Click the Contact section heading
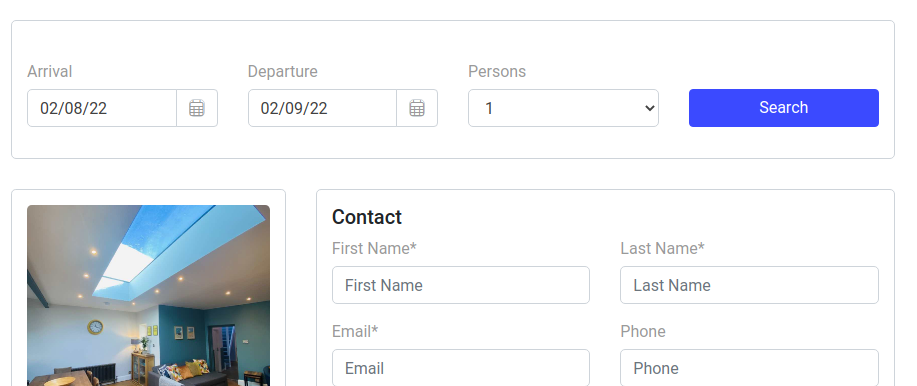 click(x=367, y=217)
